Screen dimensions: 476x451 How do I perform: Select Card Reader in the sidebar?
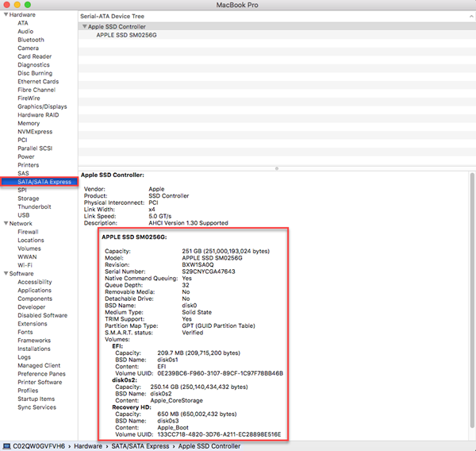coord(35,56)
